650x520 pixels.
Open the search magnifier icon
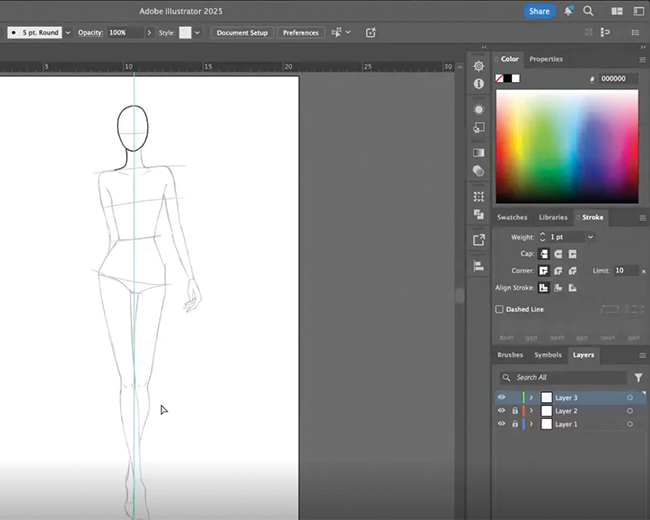pyautogui.click(x=589, y=11)
